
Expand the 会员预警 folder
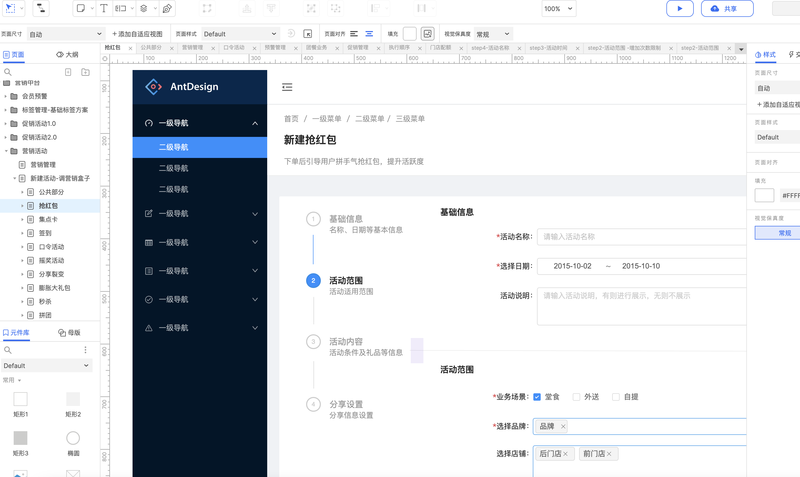(6, 96)
